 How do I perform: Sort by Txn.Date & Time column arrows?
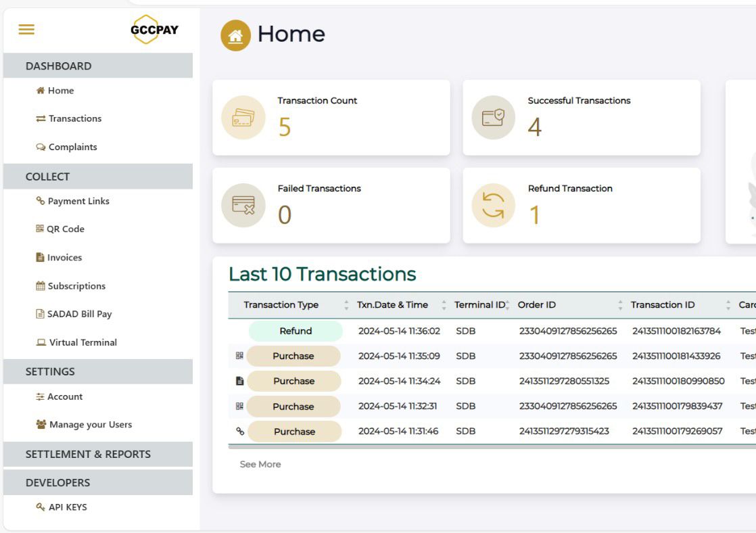pyautogui.click(x=444, y=305)
